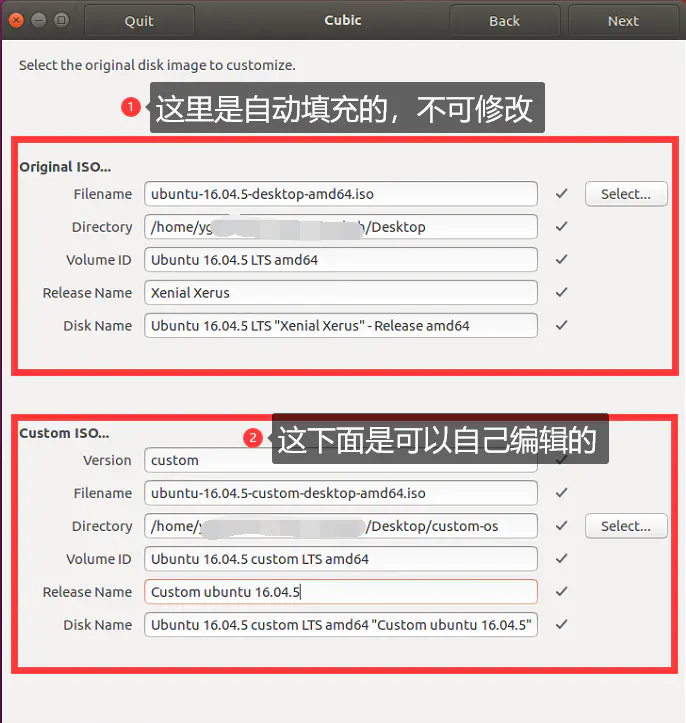Click the Cubic window title
The width and height of the screenshot is (686, 723).
pyautogui.click(x=343, y=20)
